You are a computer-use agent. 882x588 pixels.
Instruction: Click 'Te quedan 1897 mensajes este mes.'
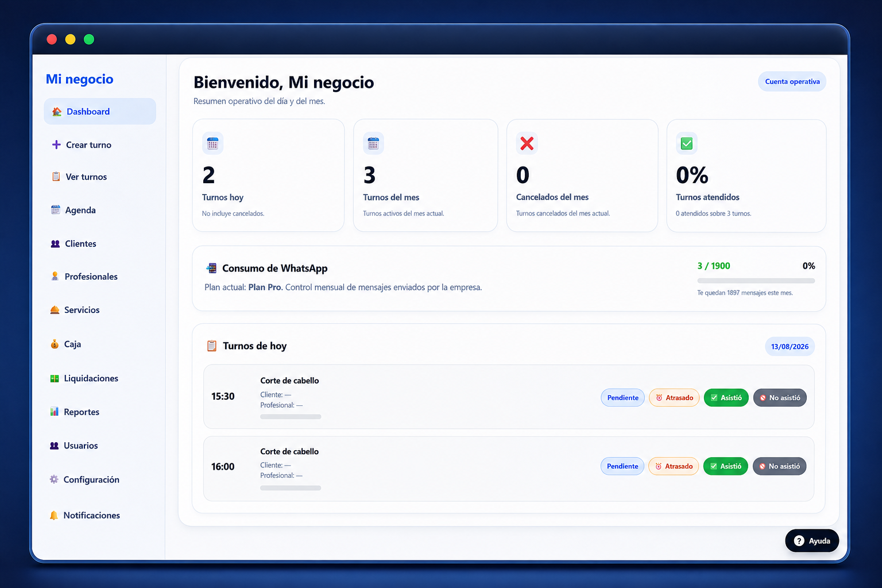point(745,293)
